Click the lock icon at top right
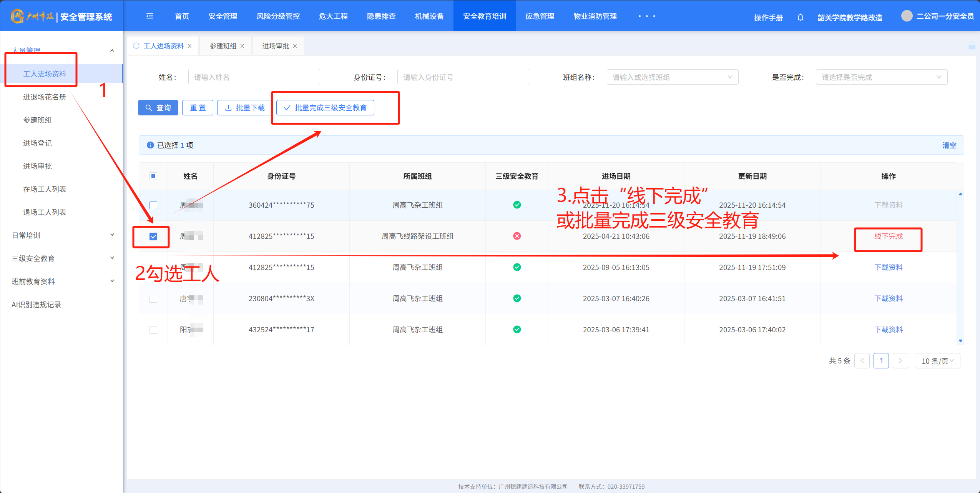980x493 pixels. [972, 46]
